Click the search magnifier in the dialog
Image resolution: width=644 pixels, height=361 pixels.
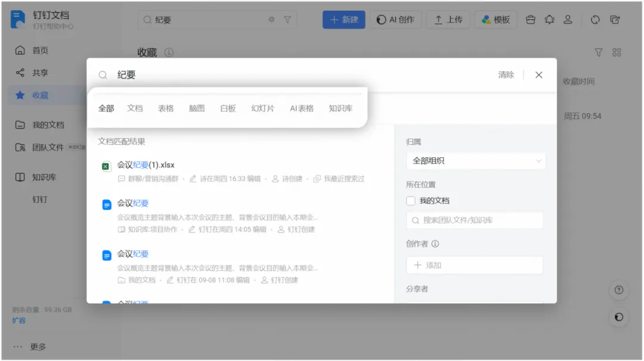pyautogui.click(x=103, y=75)
